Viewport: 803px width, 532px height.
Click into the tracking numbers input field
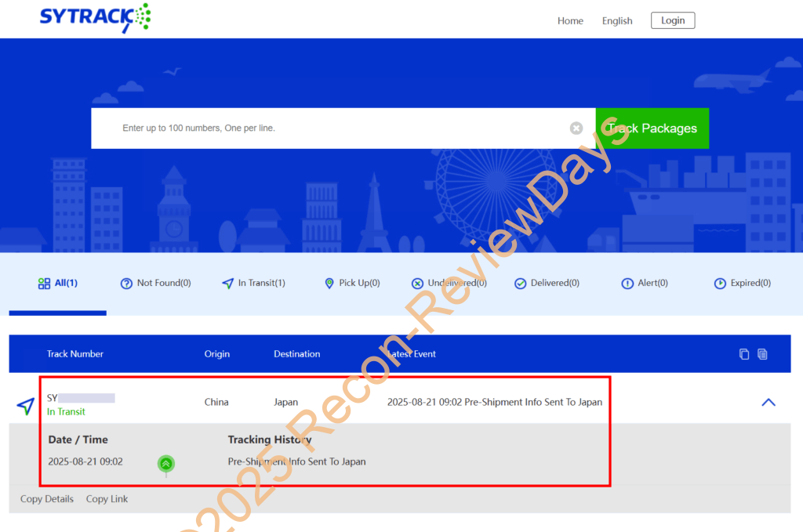(x=337, y=128)
